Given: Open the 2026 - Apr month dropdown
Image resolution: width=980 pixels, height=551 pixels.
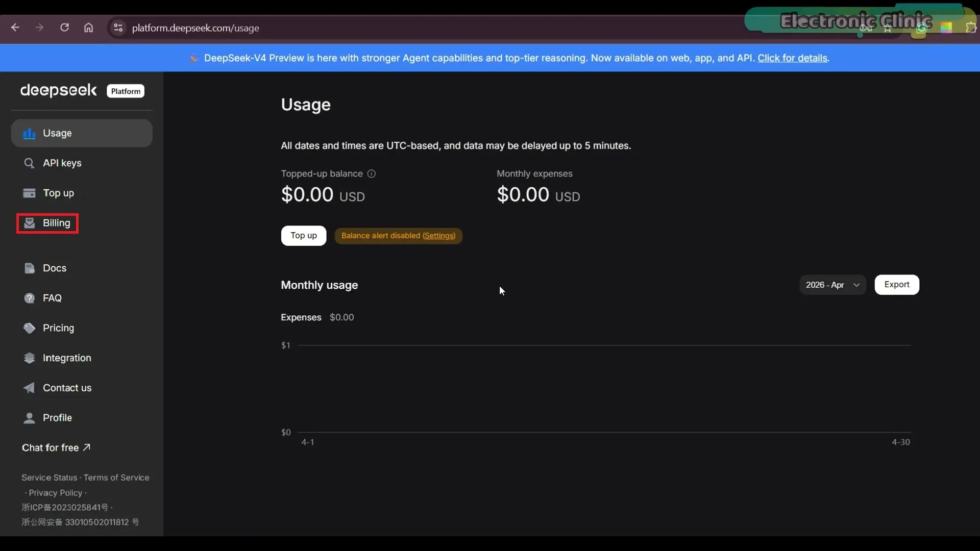Looking at the screenshot, I should pos(832,285).
